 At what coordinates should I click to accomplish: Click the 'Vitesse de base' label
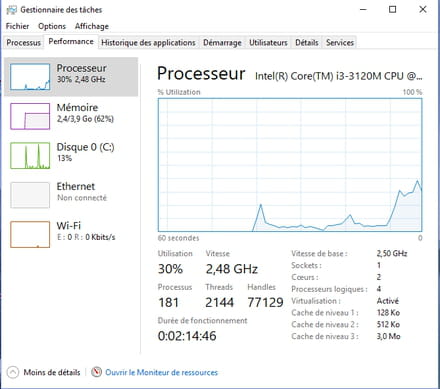(x=319, y=253)
